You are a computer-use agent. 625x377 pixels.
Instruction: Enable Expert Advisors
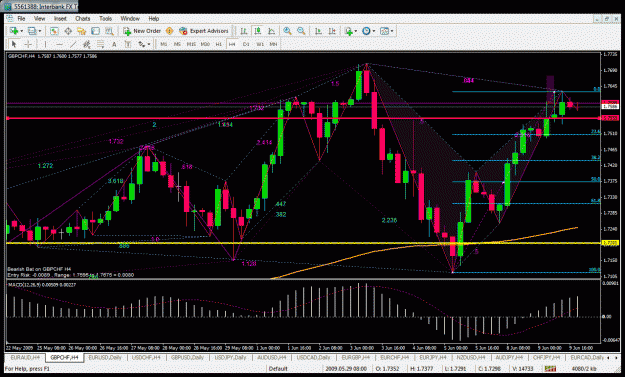(x=204, y=31)
